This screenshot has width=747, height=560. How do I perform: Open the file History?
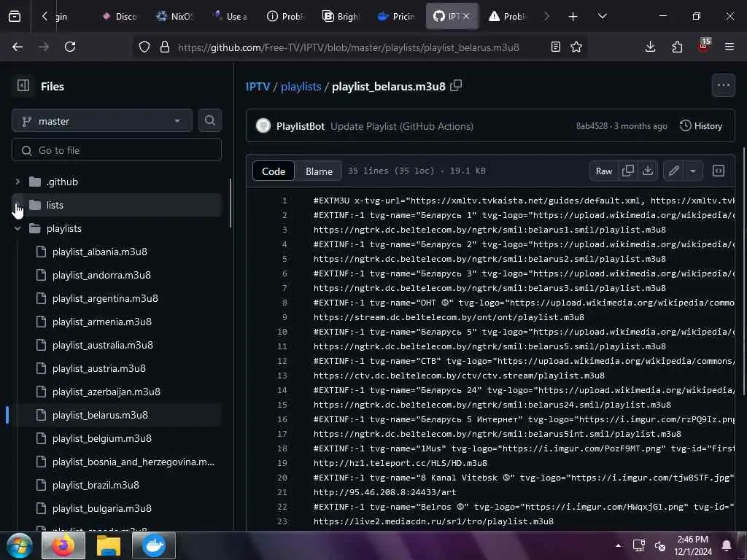pyautogui.click(x=701, y=125)
